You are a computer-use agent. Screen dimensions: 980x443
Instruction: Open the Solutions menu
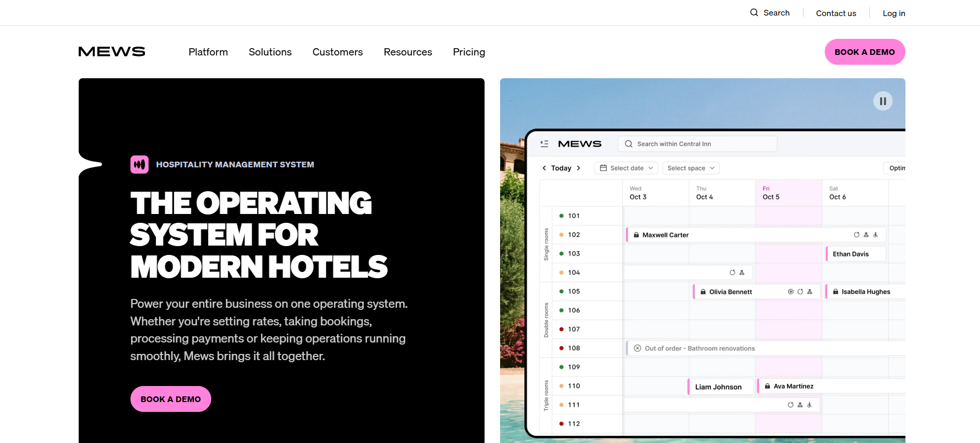click(270, 52)
